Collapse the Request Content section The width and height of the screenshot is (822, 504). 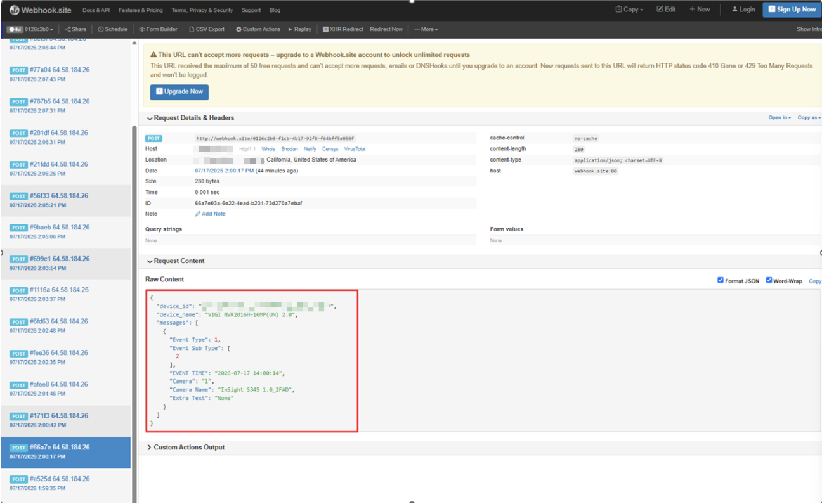point(176,261)
